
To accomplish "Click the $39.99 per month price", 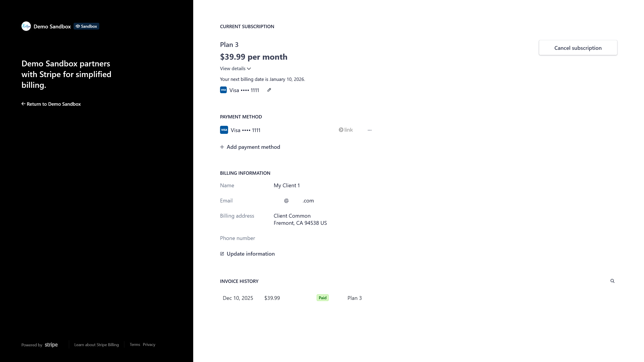I will (x=254, y=57).
